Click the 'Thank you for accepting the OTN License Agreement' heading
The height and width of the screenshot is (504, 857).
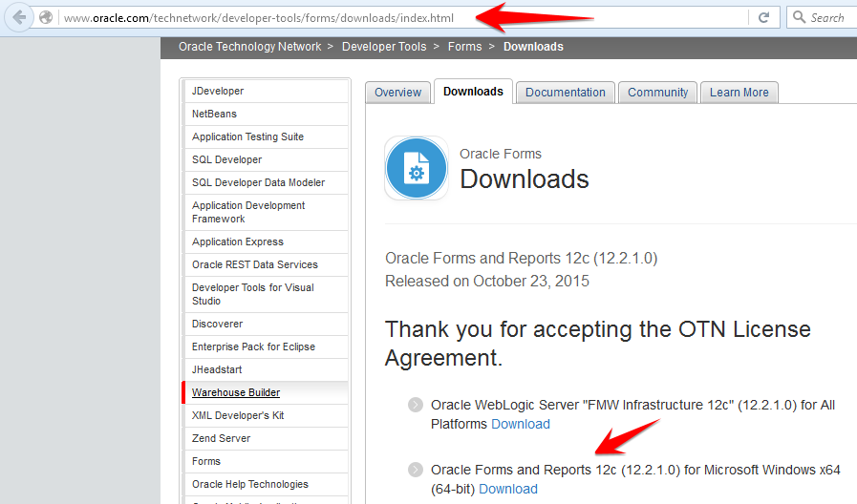pyautogui.click(x=598, y=344)
